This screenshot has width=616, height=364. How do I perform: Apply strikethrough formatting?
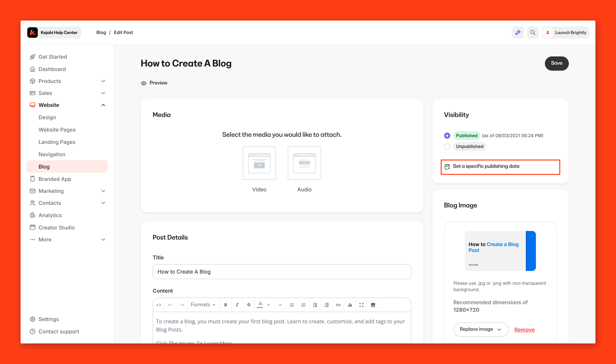248,305
